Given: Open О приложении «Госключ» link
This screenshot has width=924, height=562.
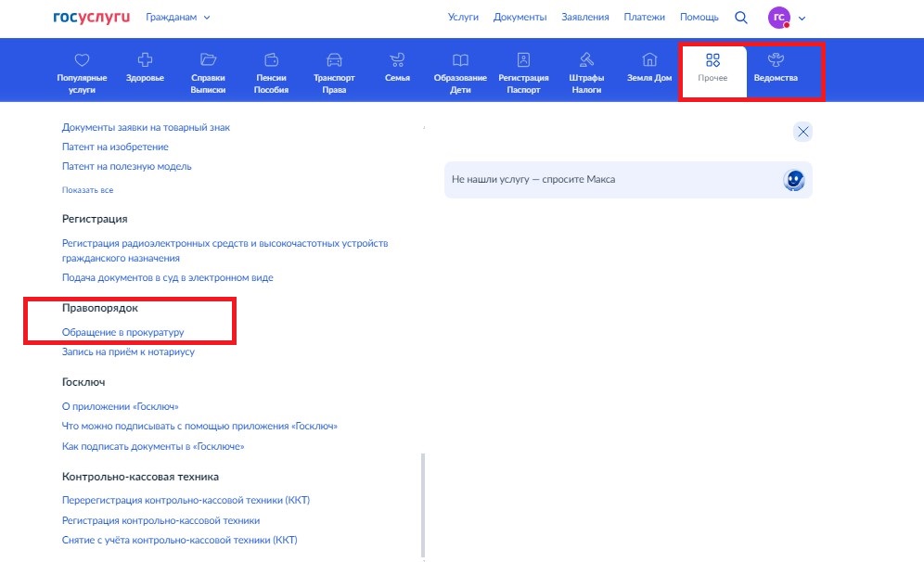Looking at the screenshot, I should [121, 406].
